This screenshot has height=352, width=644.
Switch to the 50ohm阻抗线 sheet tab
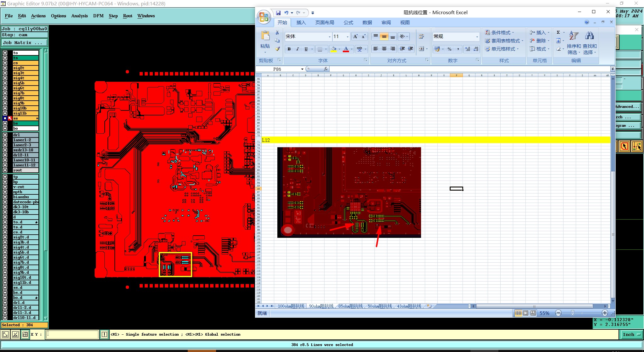pyautogui.click(x=380, y=306)
